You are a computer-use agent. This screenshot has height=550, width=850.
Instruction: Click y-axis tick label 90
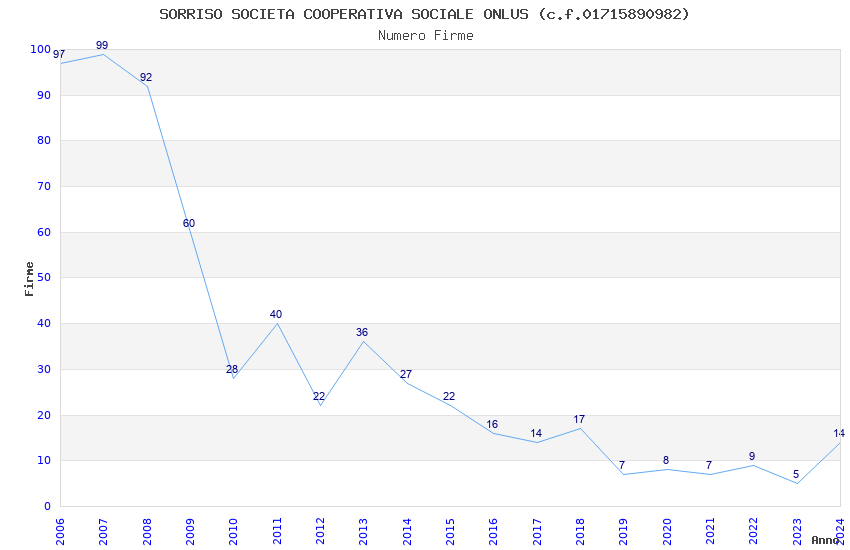44,95
